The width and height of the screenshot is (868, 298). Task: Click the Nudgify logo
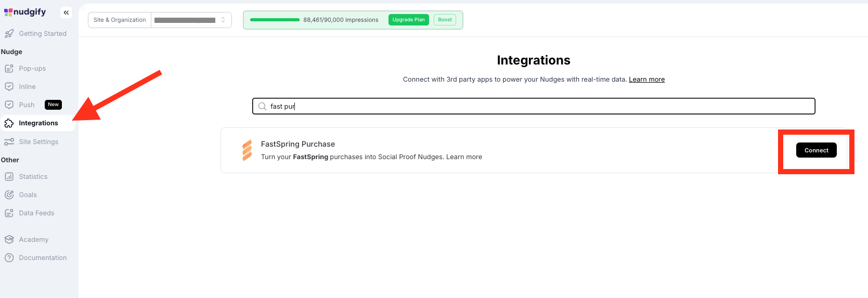click(x=25, y=12)
